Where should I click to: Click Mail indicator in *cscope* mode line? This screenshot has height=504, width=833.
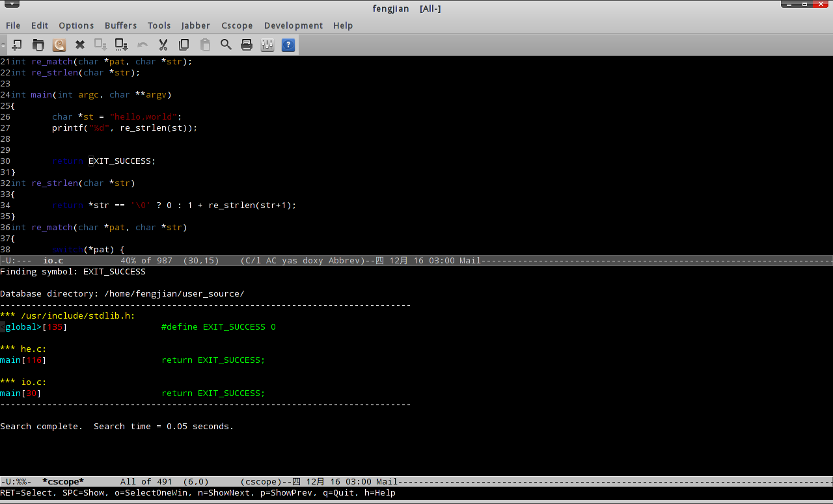point(387,482)
